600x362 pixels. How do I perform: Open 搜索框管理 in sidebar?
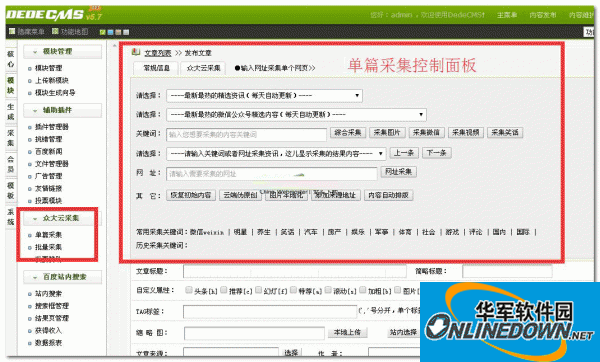coord(52,306)
